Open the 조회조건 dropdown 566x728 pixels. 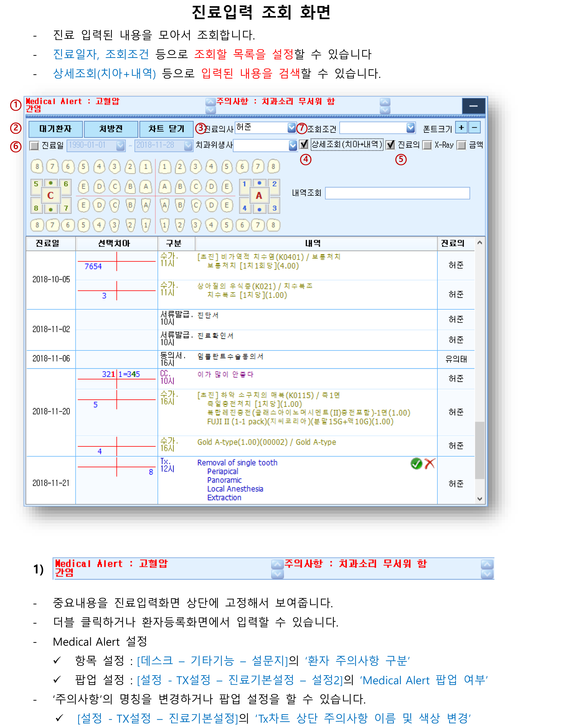tap(410, 128)
